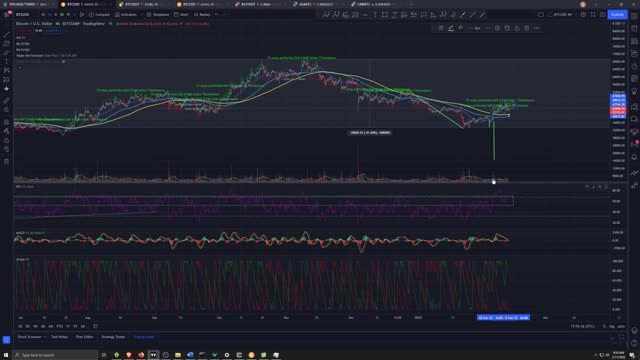Click the rectangle shape tool in favorites toolbar
The width and height of the screenshot is (640, 360).
click(x=384, y=15)
